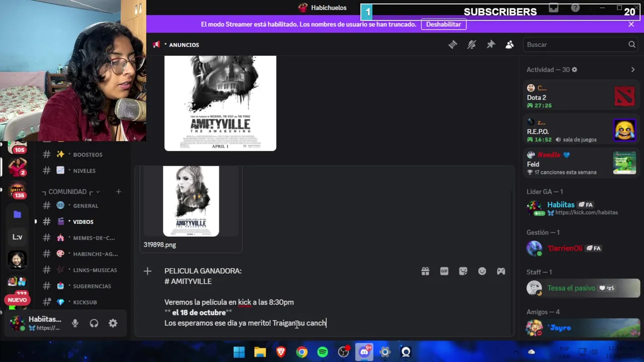Add channel to COMUNIDAD with plus
The width and height of the screenshot is (644, 362).
(x=118, y=192)
